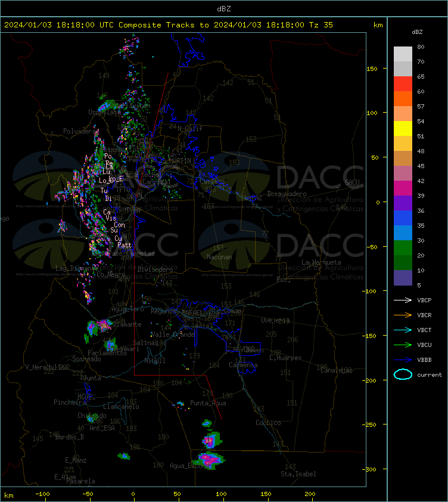Click the '-100' tick on horizontal axis
The image size is (448, 502).
[x=42, y=494]
